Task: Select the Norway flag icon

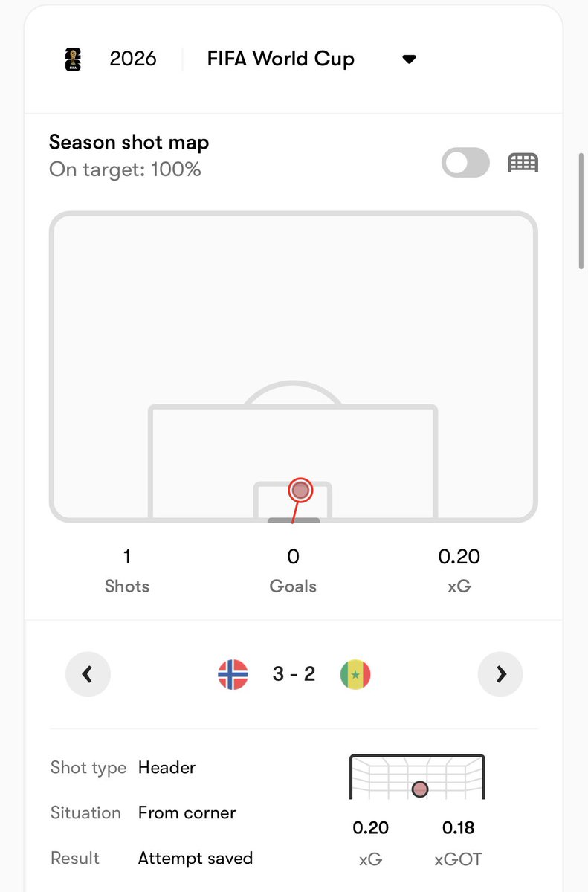Action: coord(233,674)
